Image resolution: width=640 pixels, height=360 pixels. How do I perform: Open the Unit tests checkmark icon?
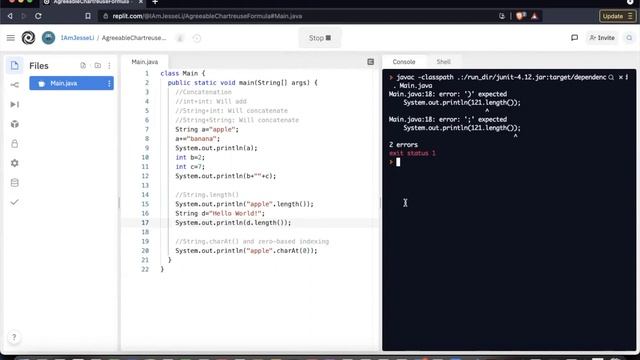point(14,202)
